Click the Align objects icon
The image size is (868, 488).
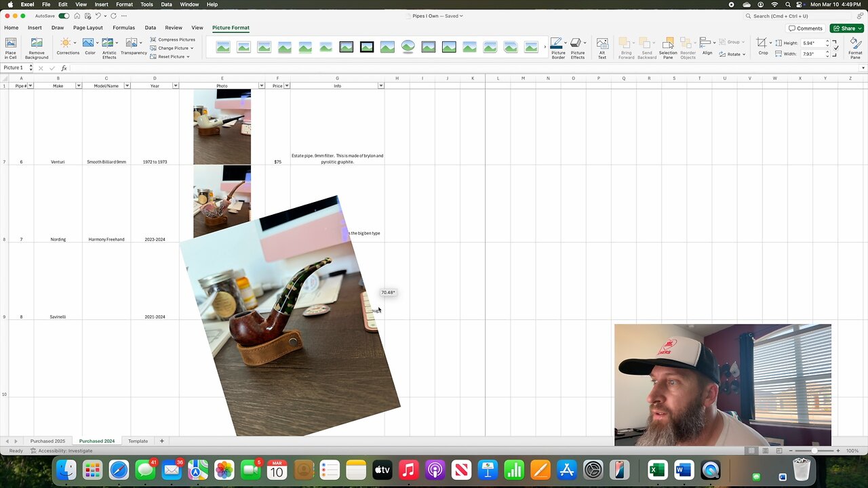point(707,47)
